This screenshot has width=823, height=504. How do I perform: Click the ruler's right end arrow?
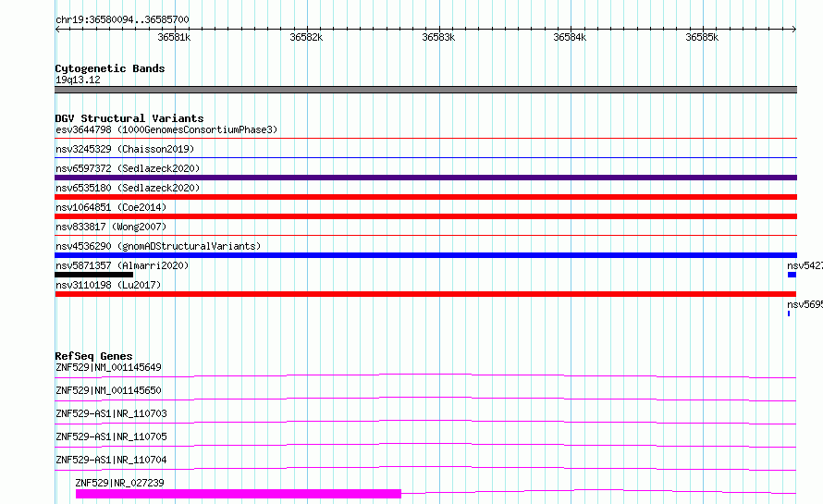[x=794, y=30]
